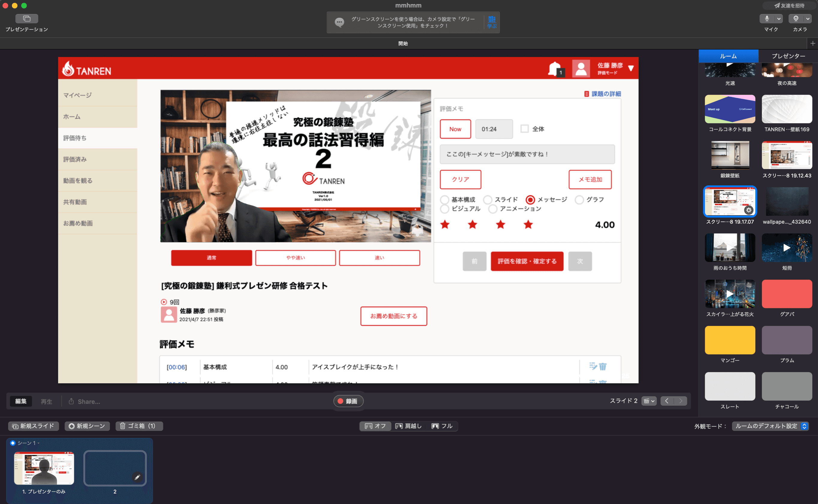Add new tab with plus icon
Screen dimensions: 818x504
pos(813,43)
